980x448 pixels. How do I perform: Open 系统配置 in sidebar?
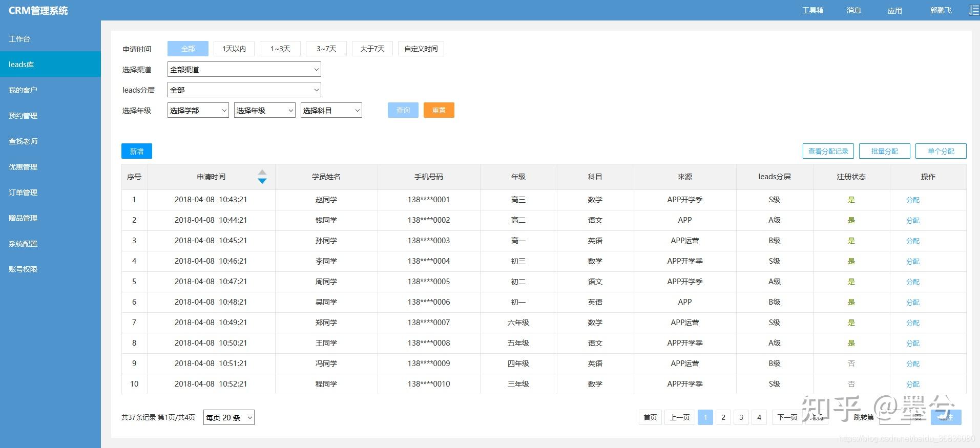point(50,243)
